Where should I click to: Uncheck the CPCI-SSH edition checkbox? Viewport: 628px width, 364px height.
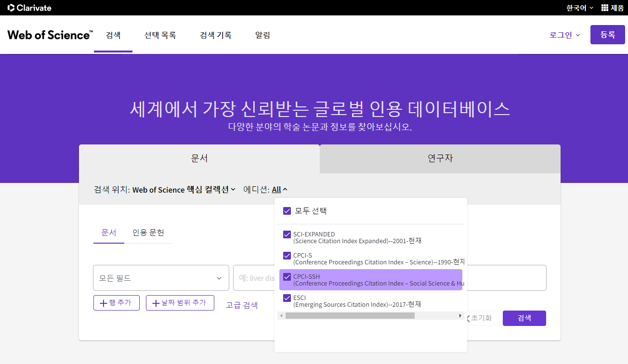pyautogui.click(x=287, y=277)
